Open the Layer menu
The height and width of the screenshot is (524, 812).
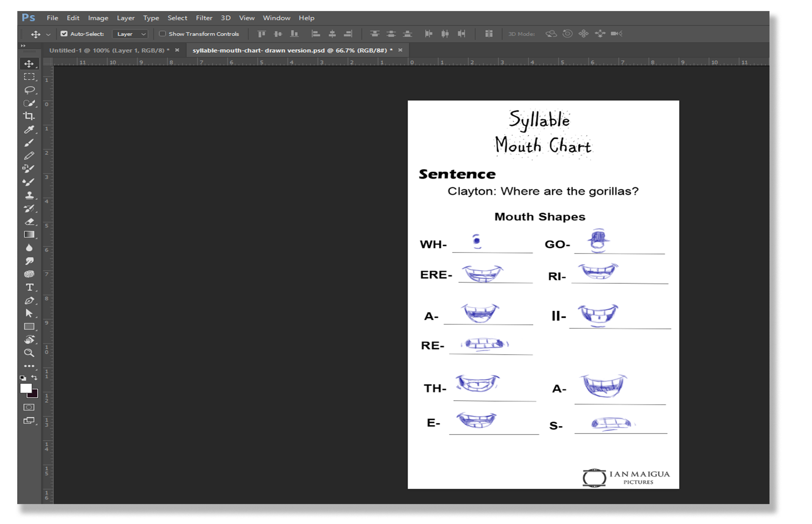[126, 18]
